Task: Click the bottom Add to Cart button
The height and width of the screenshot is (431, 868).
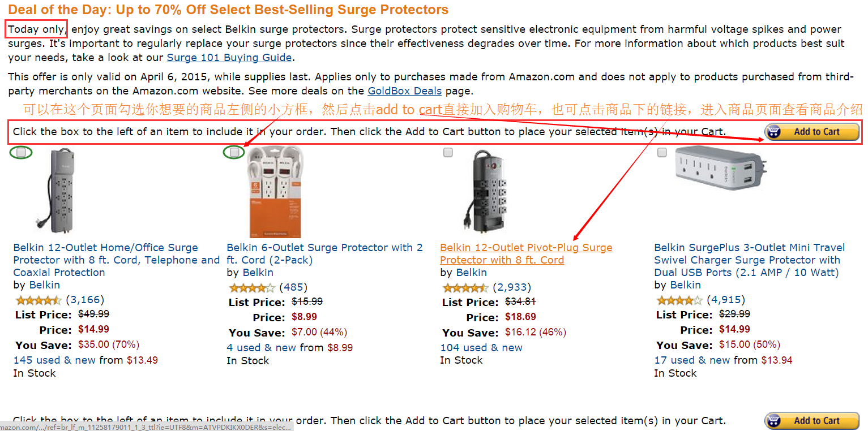Action: [812, 421]
